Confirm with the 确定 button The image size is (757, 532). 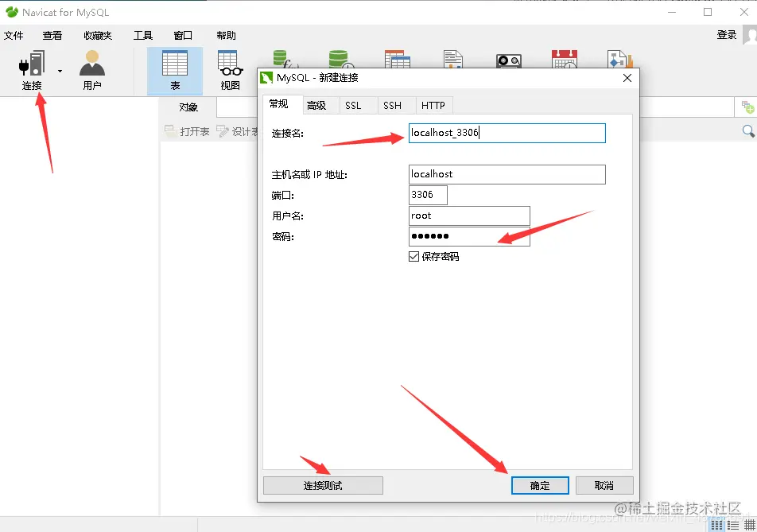[540, 486]
